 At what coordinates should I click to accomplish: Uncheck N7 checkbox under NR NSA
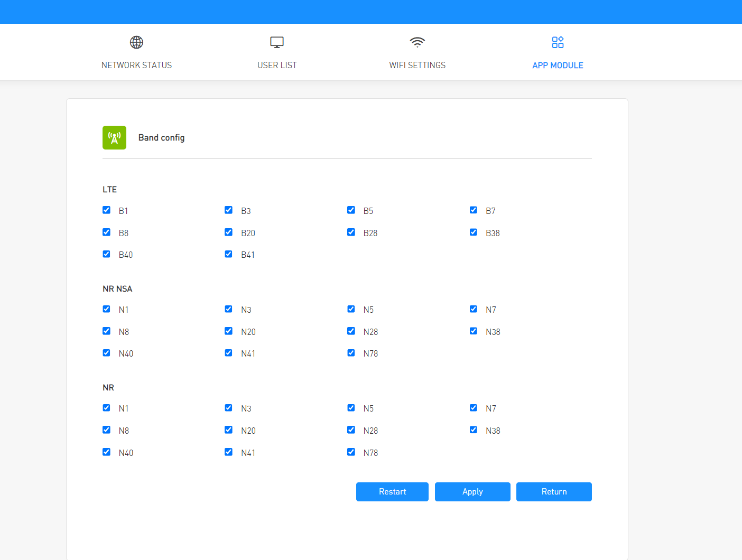click(474, 309)
